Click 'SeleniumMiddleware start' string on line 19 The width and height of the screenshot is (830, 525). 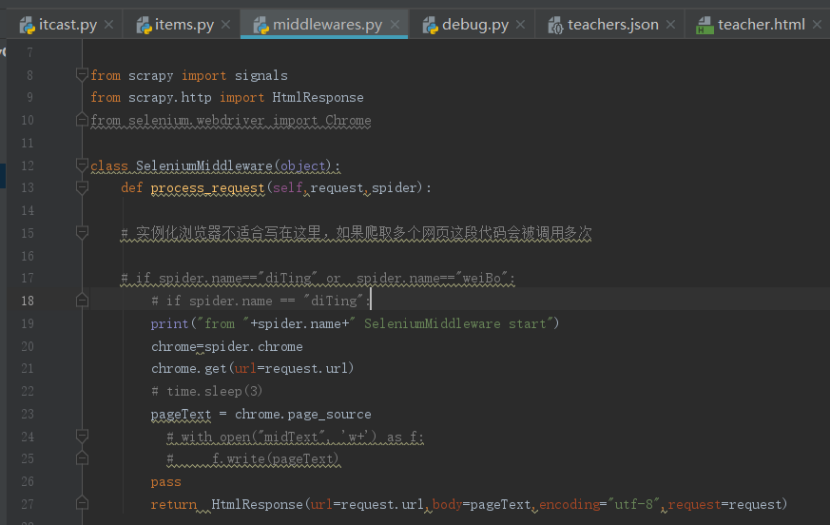pyautogui.click(x=455, y=324)
